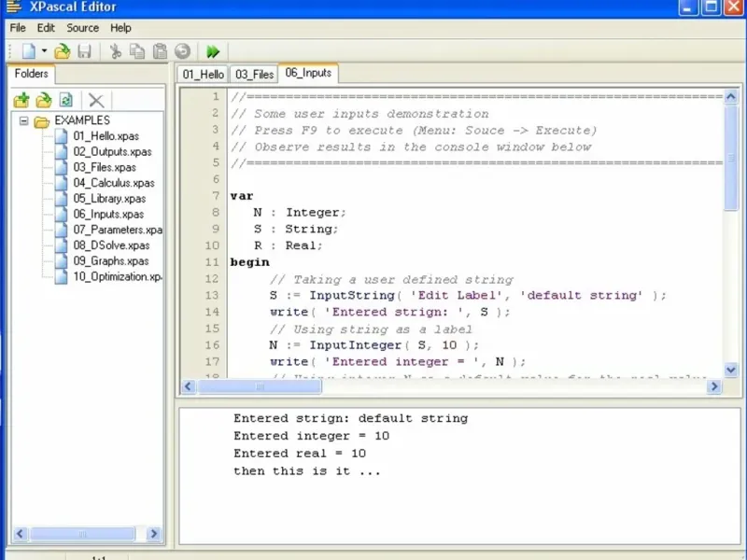Image resolution: width=747 pixels, height=560 pixels.
Task: Click console line 'Entered integer = 10'
Action: [312, 436]
